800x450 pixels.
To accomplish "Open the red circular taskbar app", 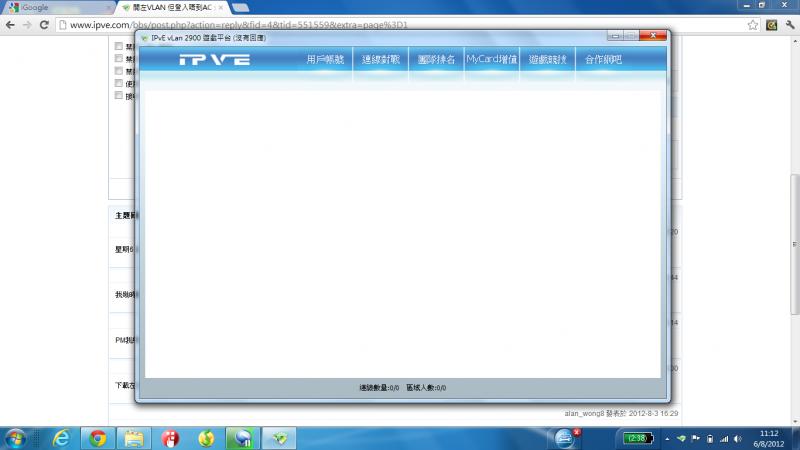I will click(x=170, y=438).
